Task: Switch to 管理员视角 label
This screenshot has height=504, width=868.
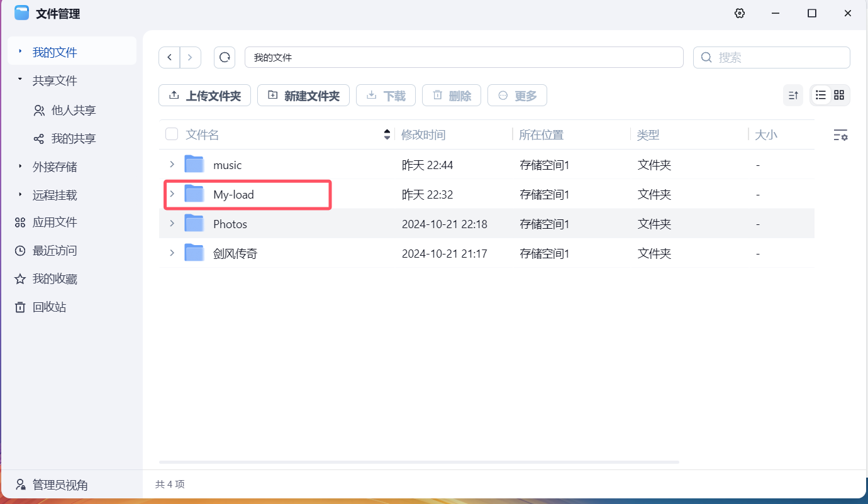Action: tap(60, 485)
